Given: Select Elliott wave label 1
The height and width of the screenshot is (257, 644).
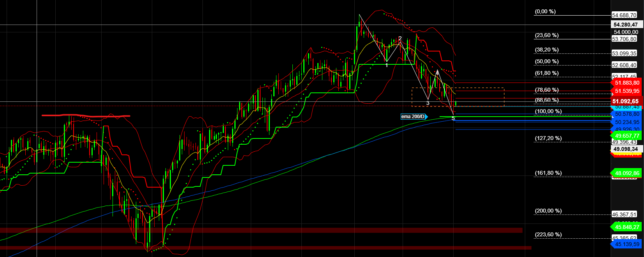Looking at the screenshot, I should tap(387, 65).
